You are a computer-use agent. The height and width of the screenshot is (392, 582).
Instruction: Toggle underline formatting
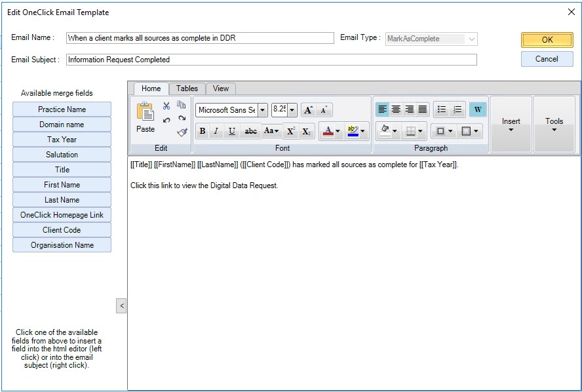(232, 131)
